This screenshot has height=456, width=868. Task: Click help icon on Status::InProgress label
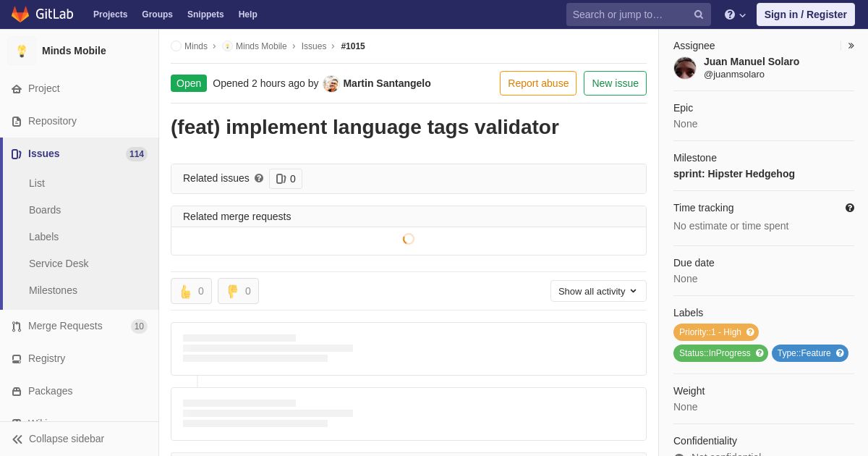click(x=759, y=353)
